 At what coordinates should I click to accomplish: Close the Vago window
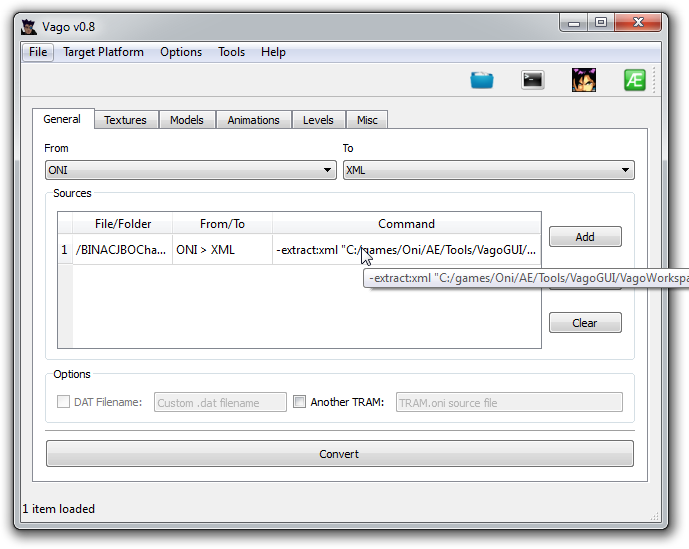tap(638, 22)
